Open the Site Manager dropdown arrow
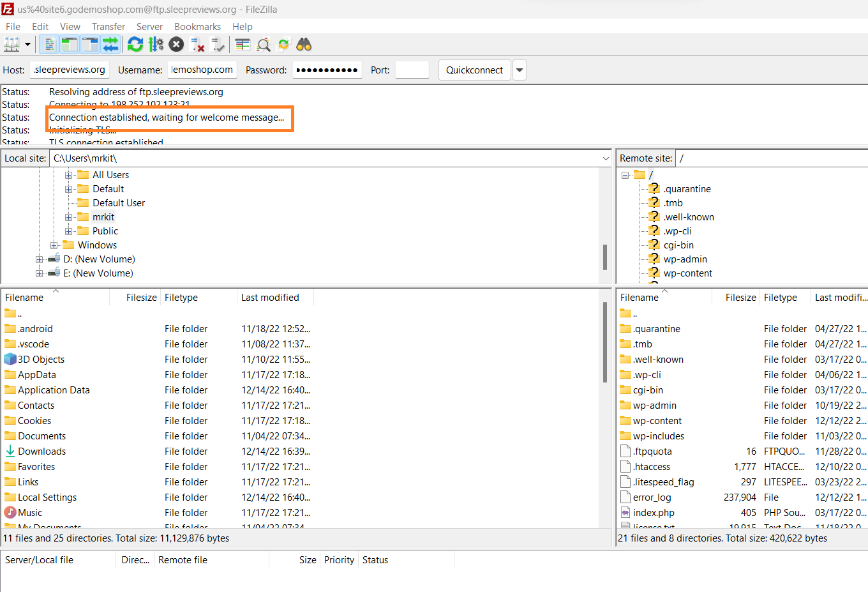Viewport: 868px width, 592px height. tap(27, 44)
